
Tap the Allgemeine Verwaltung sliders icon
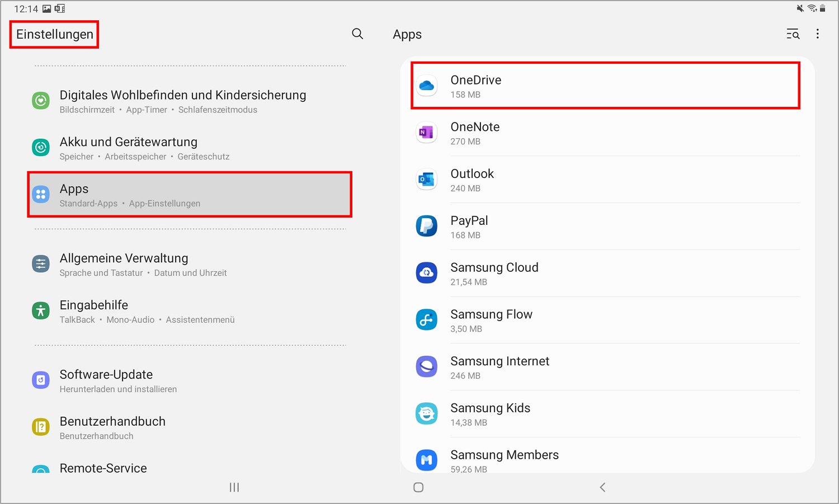tap(41, 264)
